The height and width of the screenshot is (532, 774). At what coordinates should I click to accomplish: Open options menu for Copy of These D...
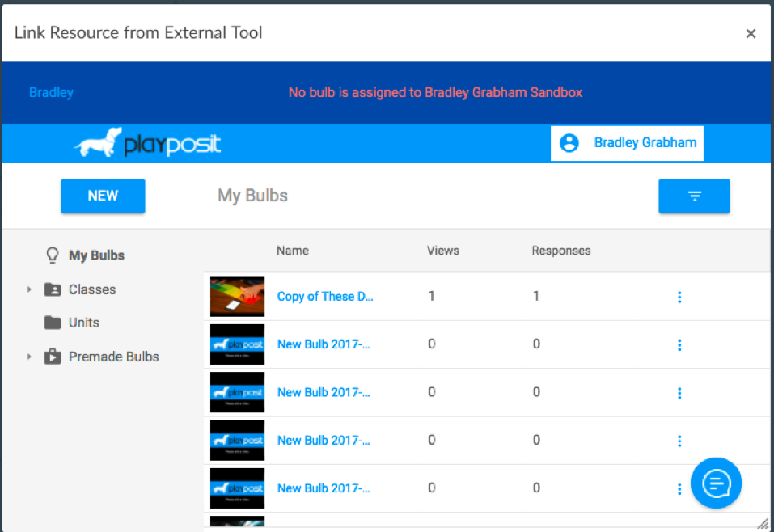pos(679,296)
